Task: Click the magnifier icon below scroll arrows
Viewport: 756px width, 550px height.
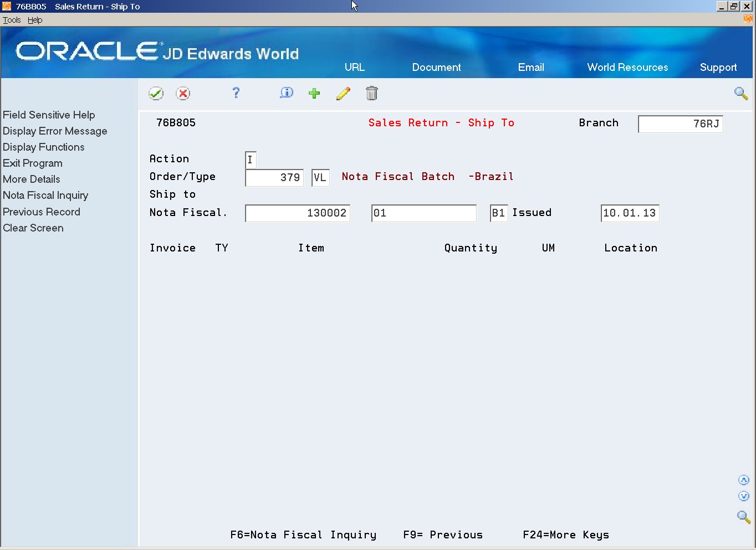Action: pyautogui.click(x=744, y=517)
